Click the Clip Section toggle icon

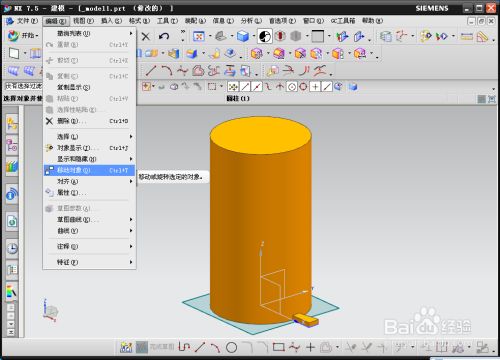tap(359, 36)
